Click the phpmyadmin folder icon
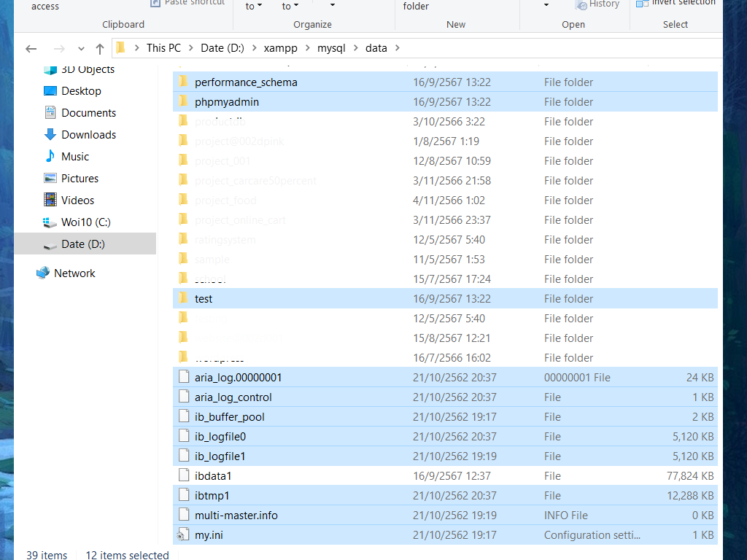Image resolution: width=747 pixels, height=560 pixels. 183,102
